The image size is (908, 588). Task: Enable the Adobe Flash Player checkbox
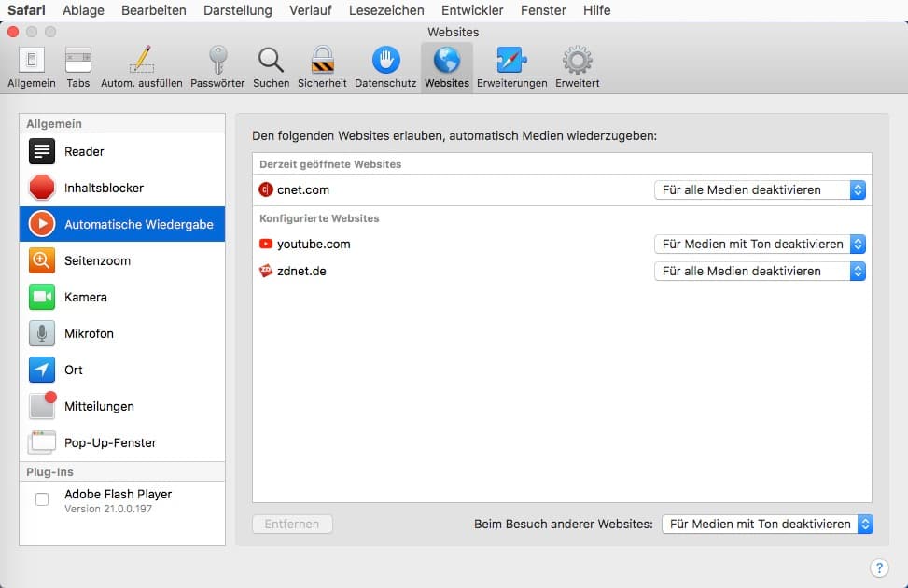click(x=42, y=500)
